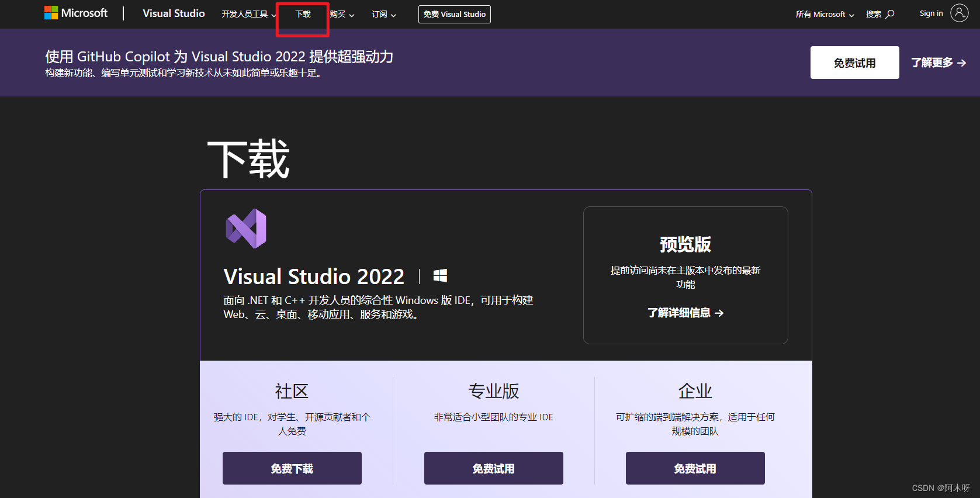Open the Visual Studio home link
Viewport: 980px width, 498px height.
(174, 13)
